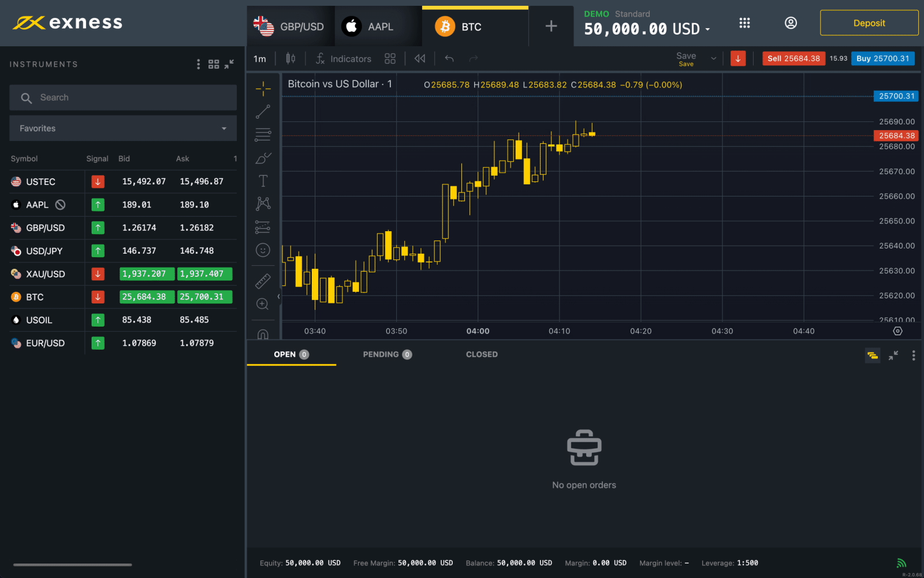The width and height of the screenshot is (924, 578).
Task: Click the Deposit button
Action: click(869, 23)
